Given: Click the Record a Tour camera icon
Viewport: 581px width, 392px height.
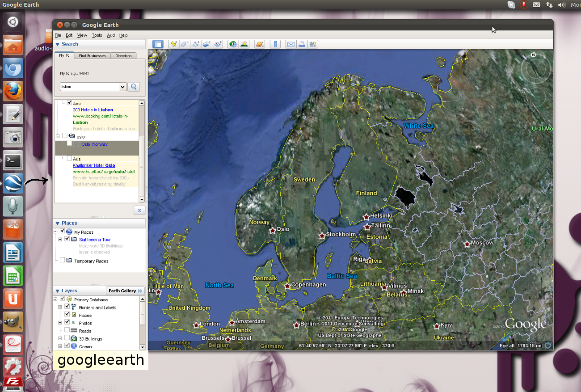Looking at the screenshot, I should click(x=218, y=44).
